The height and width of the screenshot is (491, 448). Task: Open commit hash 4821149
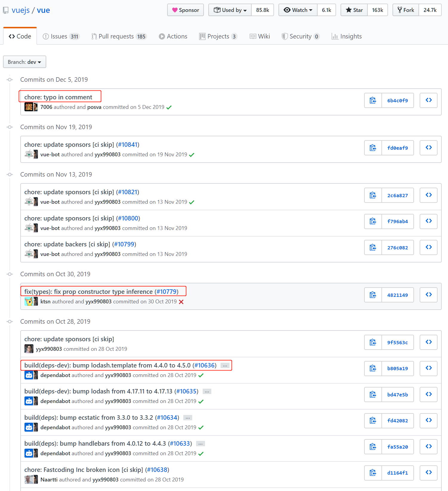(x=398, y=295)
